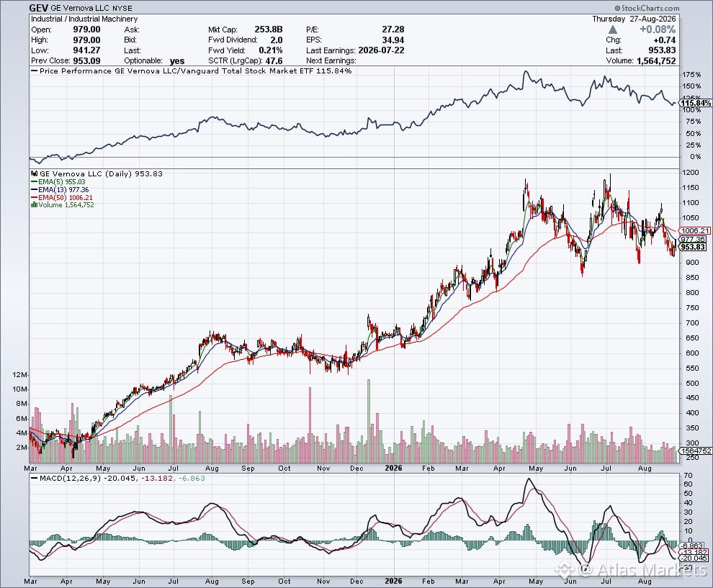713x588 pixels.
Task: Click the SCTR (LrgCap) value 47.6
Action: point(274,61)
